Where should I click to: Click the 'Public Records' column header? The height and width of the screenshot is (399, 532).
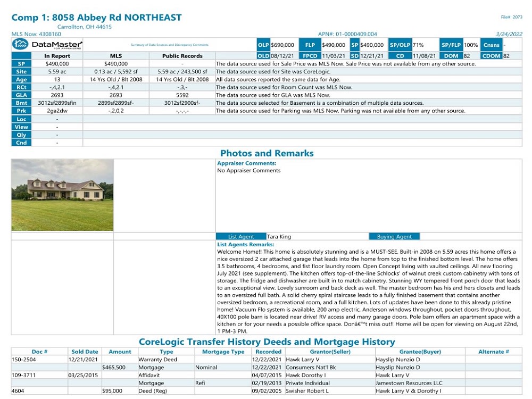coord(182,56)
